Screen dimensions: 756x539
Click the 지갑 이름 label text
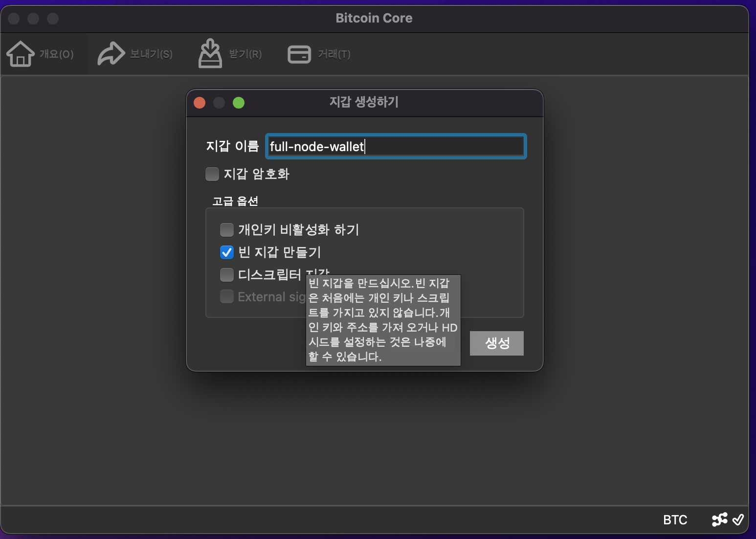coord(233,146)
